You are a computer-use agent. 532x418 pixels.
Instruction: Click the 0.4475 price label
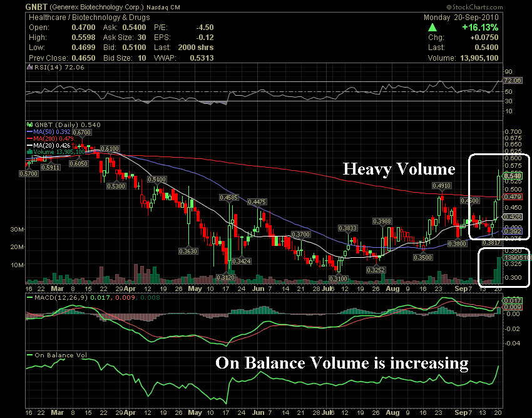[257, 202]
